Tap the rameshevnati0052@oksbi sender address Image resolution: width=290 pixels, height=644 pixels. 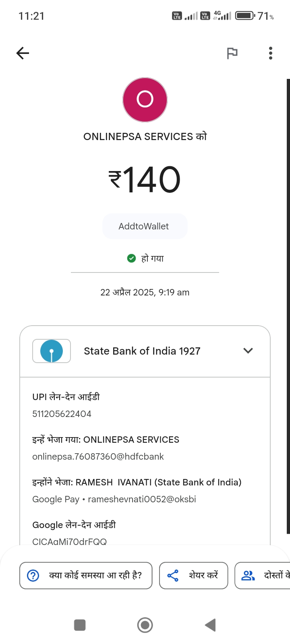point(142,499)
